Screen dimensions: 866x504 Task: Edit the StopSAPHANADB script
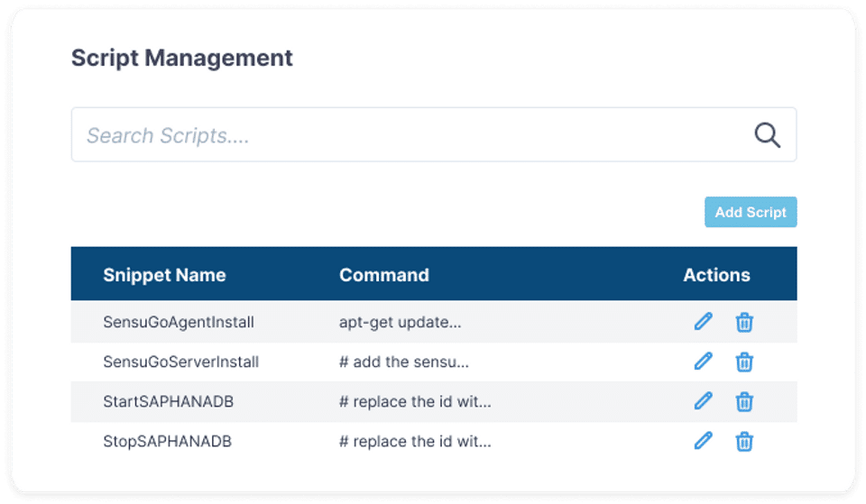[703, 441]
